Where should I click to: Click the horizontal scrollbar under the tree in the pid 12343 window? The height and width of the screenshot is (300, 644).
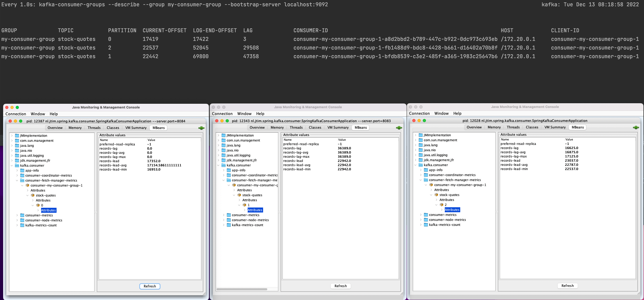tap(241, 289)
